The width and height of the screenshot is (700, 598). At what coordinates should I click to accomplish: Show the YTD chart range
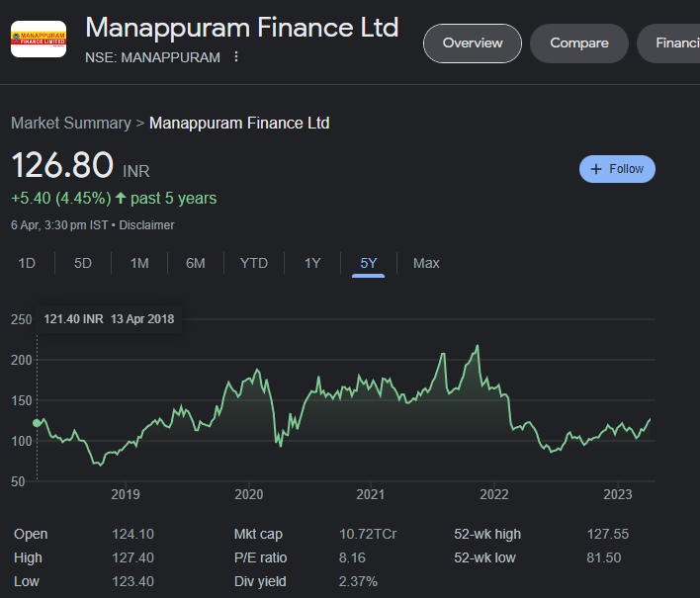coord(253,263)
